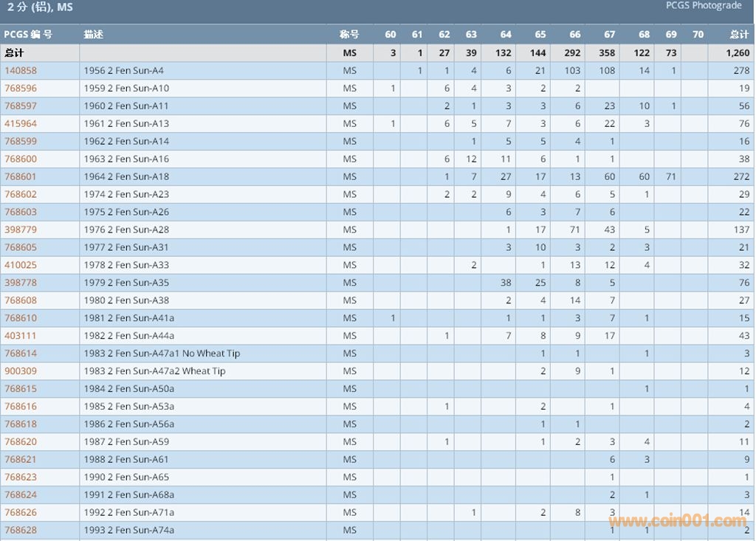The image size is (756, 541).
Task: Open PCGS number 410025 link
Action: (x=21, y=265)
